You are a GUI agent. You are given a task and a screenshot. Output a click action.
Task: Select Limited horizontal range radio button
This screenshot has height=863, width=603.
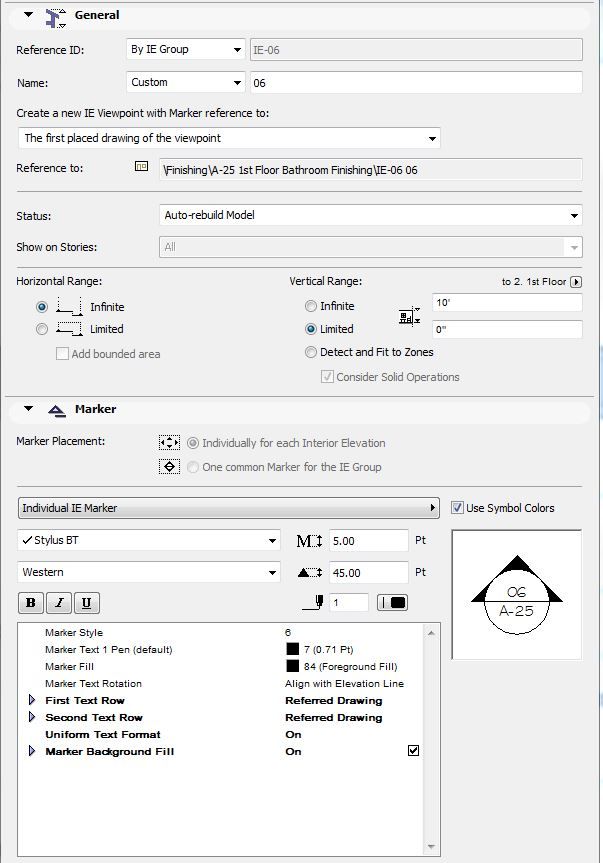[42, 329]
